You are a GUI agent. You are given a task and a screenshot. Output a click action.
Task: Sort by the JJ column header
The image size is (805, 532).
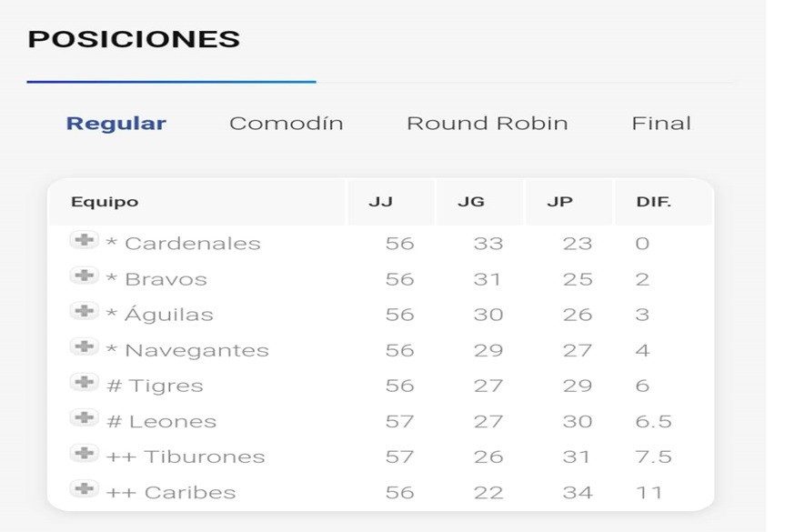coord(381,202)
